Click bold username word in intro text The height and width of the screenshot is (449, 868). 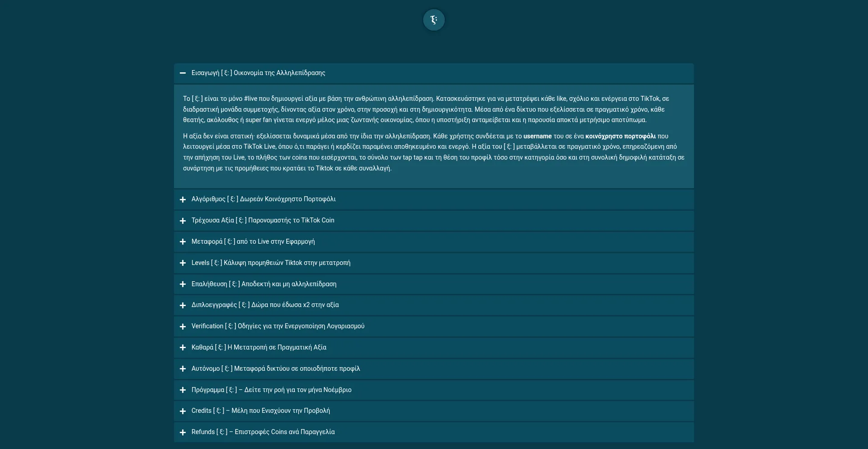[x=537, y=136]
